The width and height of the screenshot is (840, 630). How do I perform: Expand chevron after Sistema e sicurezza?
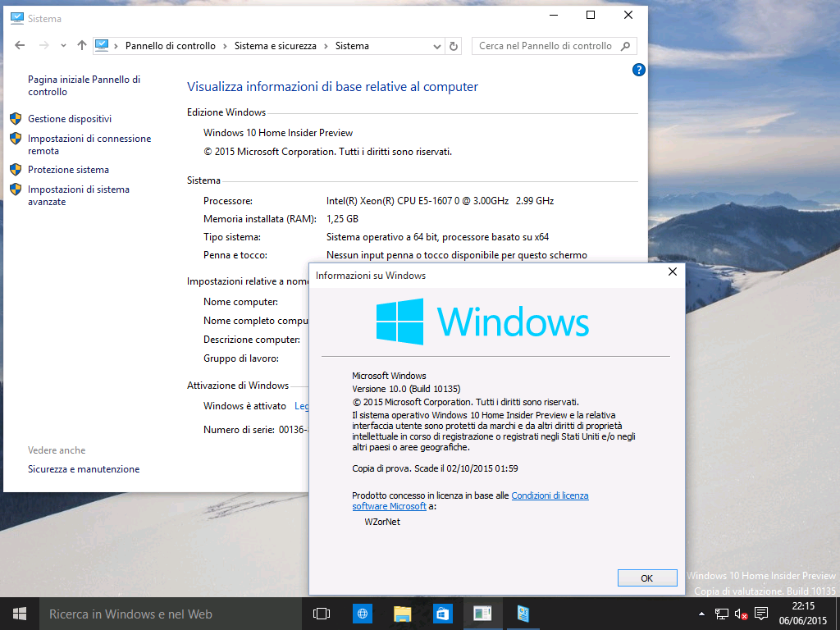click(326, 46)
